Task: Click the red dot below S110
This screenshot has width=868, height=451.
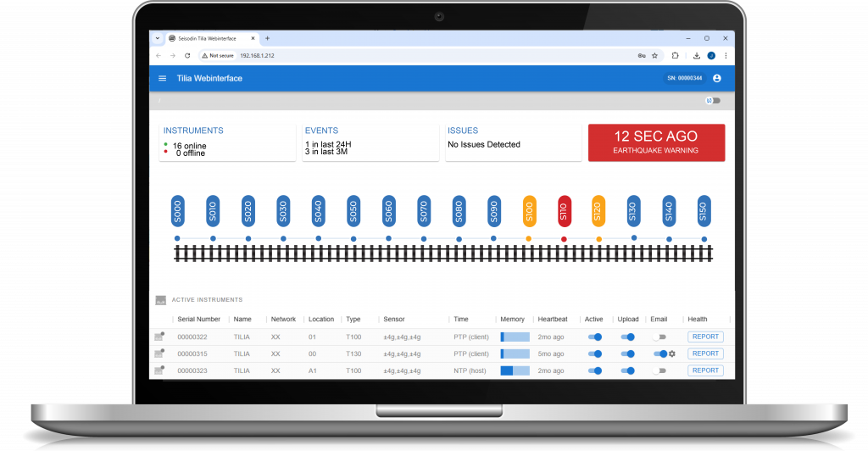Action: pos(564,239)
